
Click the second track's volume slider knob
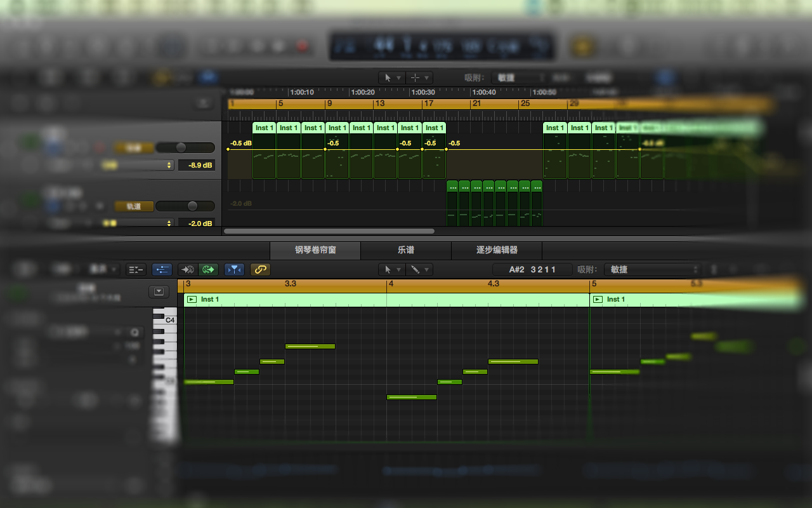tap(192, 206)
